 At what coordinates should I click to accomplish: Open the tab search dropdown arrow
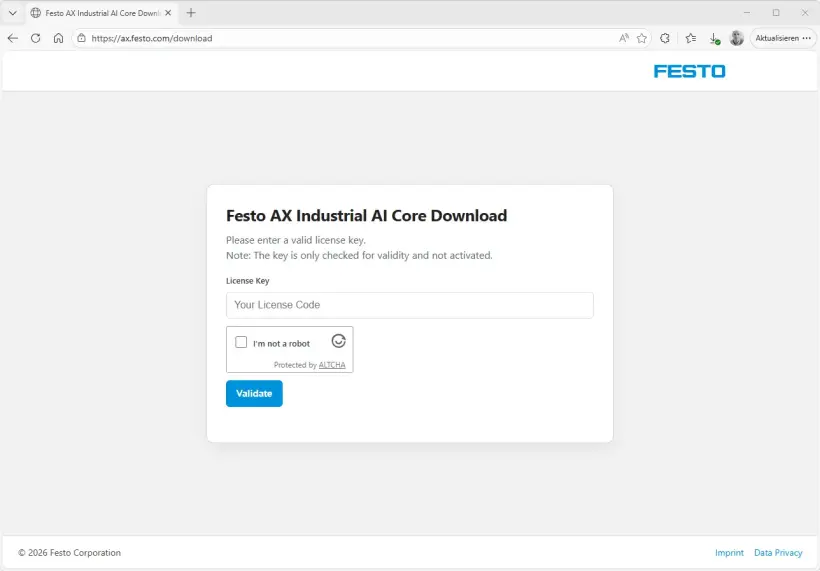tap(13, 13)
